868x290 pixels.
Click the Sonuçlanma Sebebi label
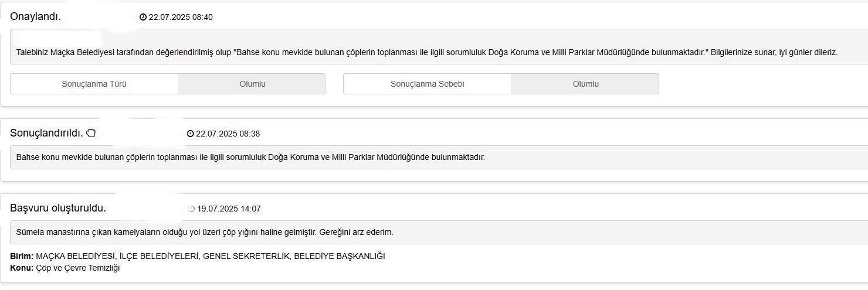pos(427,84)
